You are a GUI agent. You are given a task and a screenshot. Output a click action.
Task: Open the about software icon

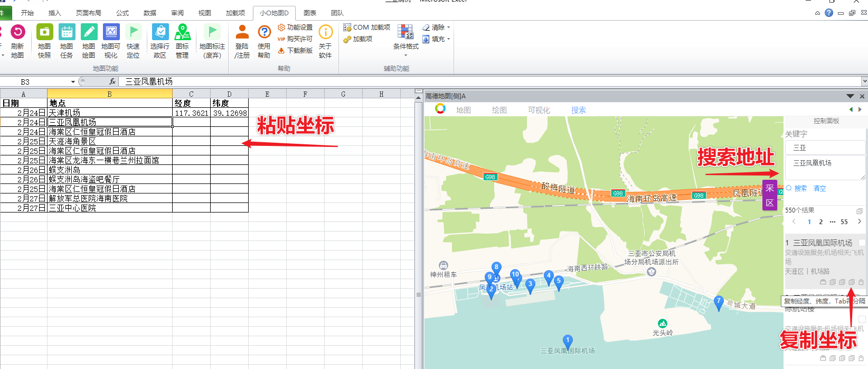325,32
